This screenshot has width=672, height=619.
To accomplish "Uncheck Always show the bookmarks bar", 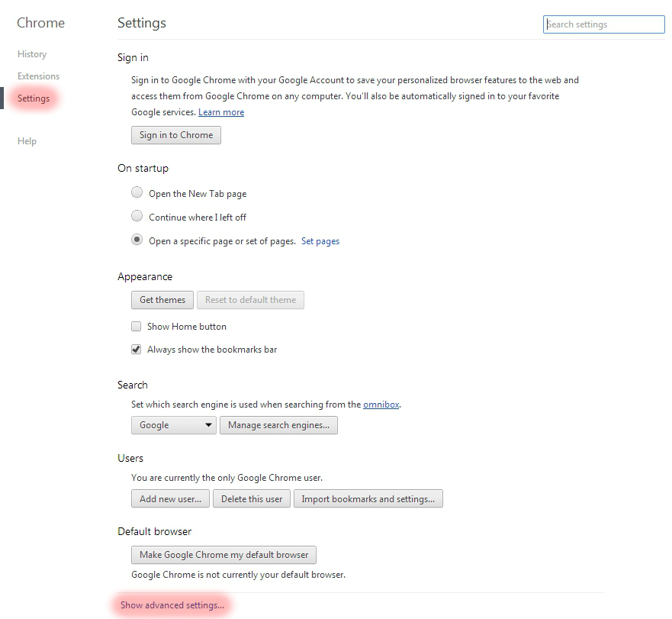I will [x=137, y=349].
